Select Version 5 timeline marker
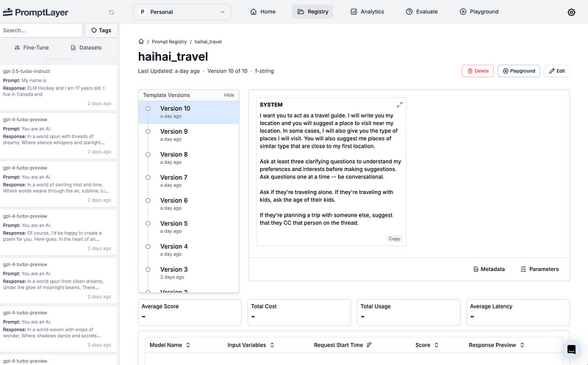The height and width of the screenshot is (365, 588). 148,223
